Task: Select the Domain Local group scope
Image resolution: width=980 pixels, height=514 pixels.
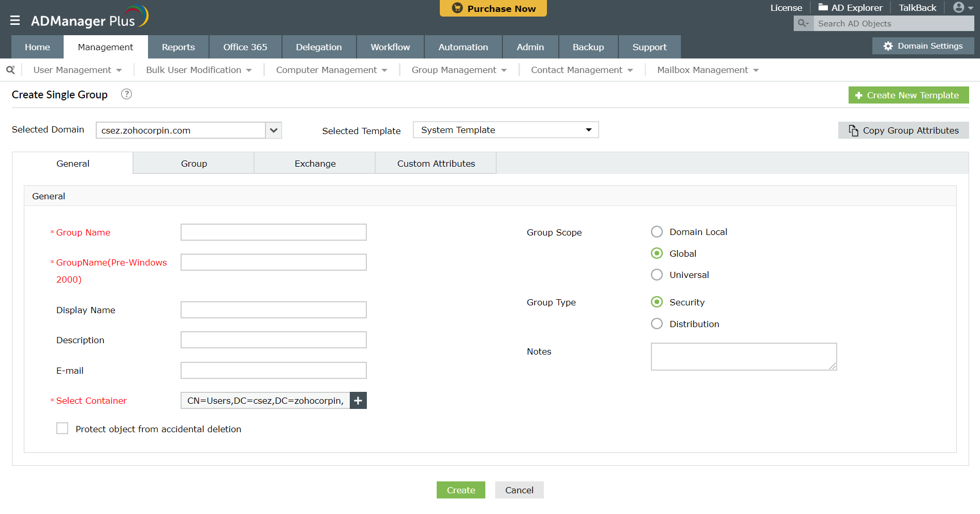Action: [657, 232]
